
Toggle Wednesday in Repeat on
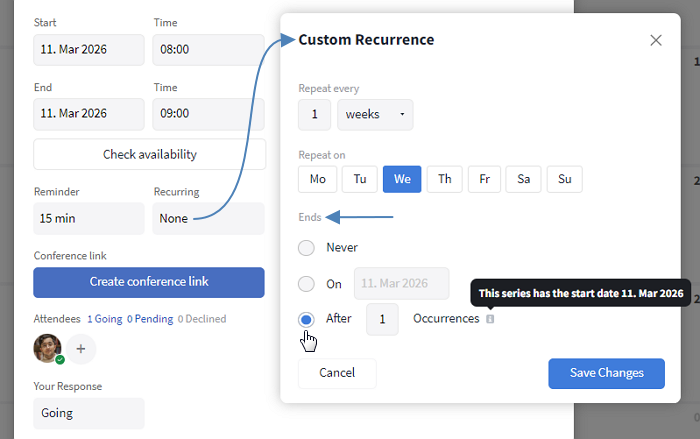pyautogui.click(x=402, y=180)
